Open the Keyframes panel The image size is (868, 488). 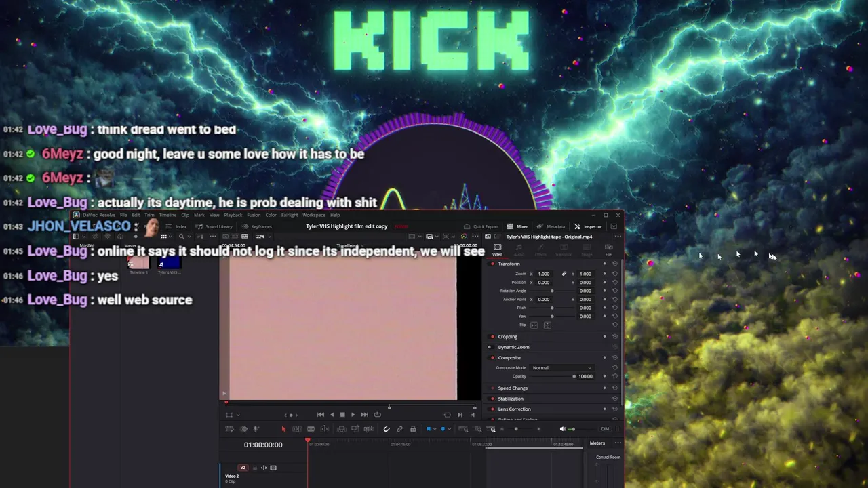[257, 226]
